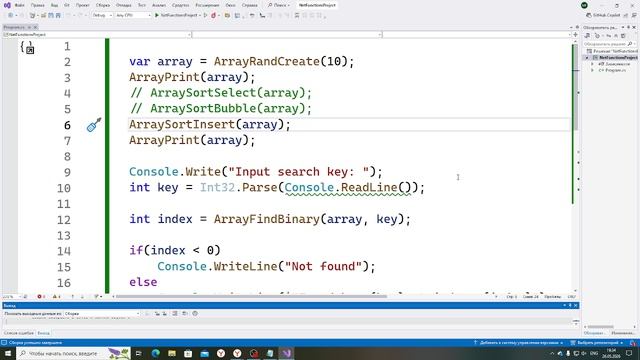
Task: Click the braces icon beside line 1
Action: 27,47
